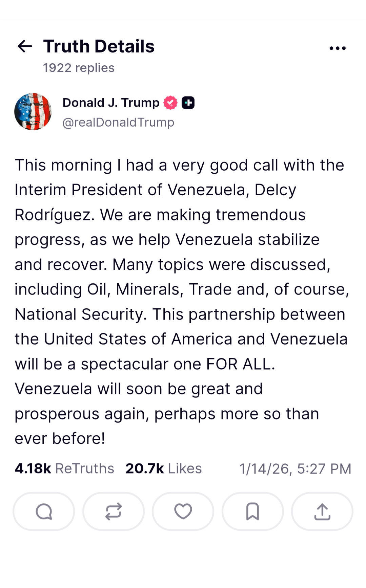Share the post via the upload arrow icon
The width and height of the screenshot is (366, 588).
[322, 511]
